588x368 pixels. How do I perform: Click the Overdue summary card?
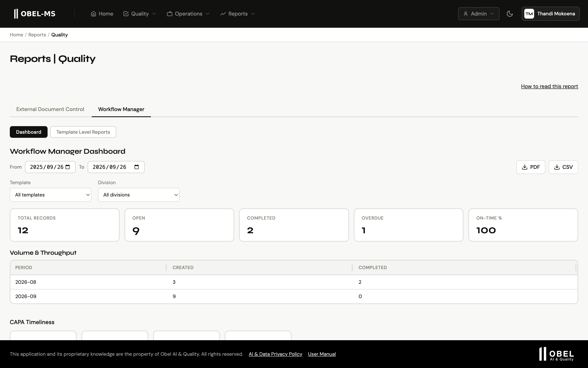click(x=409, y=225)
